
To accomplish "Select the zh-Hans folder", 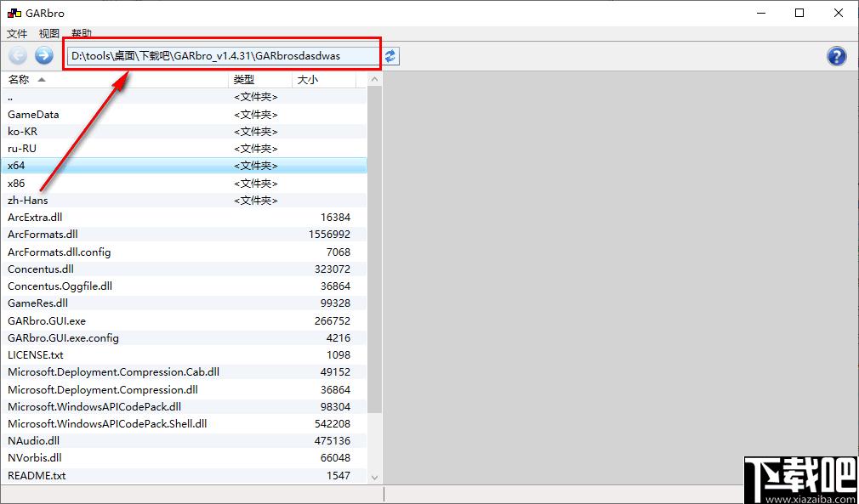I will [183, 201].
